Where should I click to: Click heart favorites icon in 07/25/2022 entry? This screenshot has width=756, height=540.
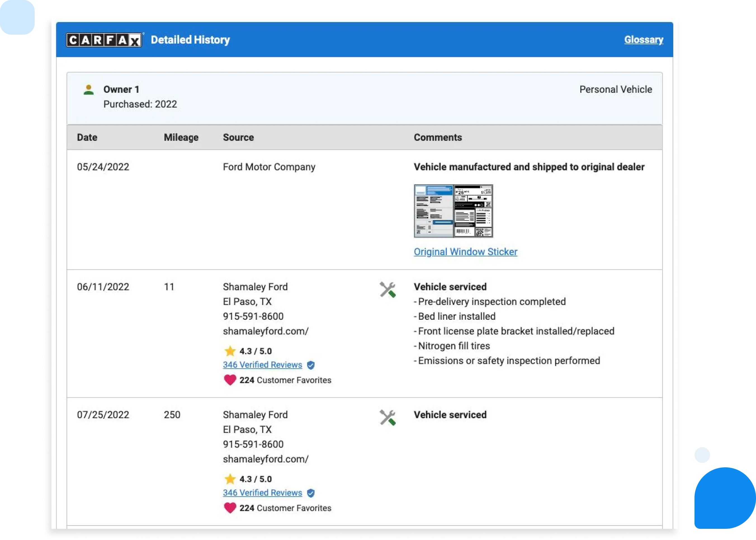coord(230,508)
